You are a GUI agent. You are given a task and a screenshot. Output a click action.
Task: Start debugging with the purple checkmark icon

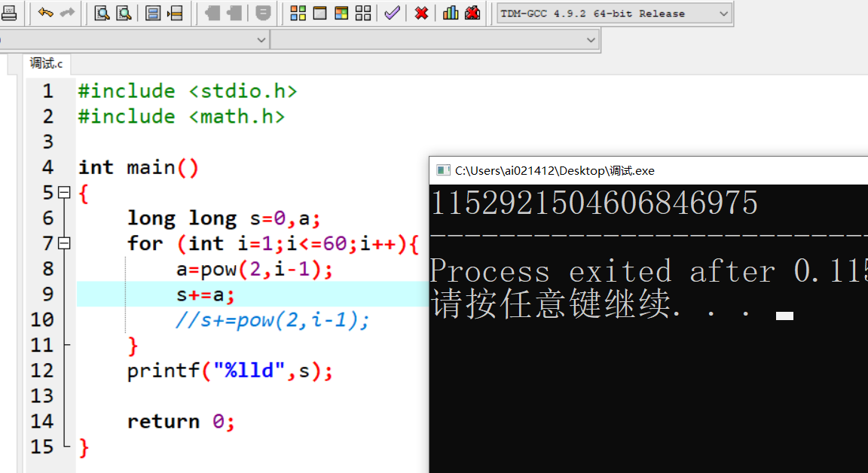pos(392,13)
